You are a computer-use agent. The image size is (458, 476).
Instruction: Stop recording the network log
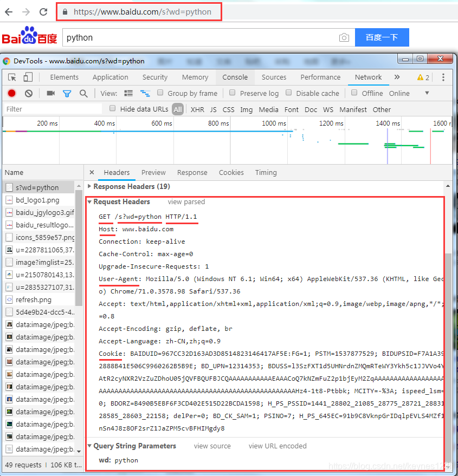click(x=11, y=93)
